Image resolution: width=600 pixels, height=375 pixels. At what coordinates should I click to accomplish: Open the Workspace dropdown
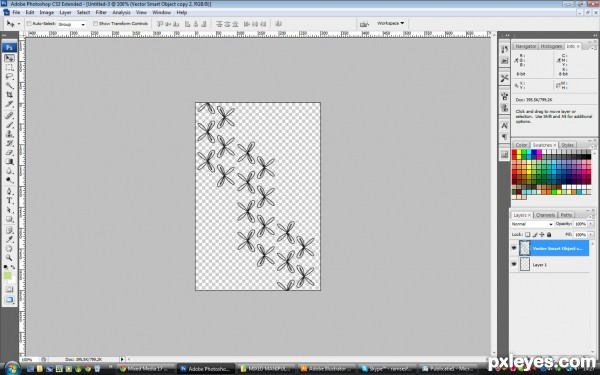click(x=390, y=23)
